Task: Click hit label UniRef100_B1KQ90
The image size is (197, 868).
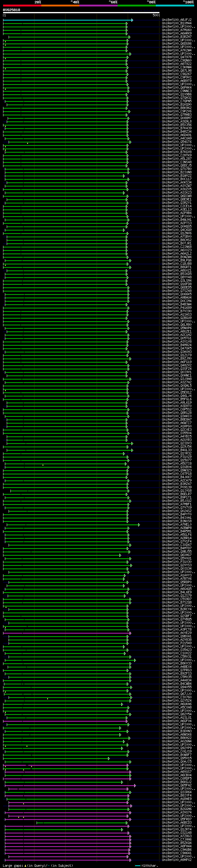Action: click(x=177, y=104)
